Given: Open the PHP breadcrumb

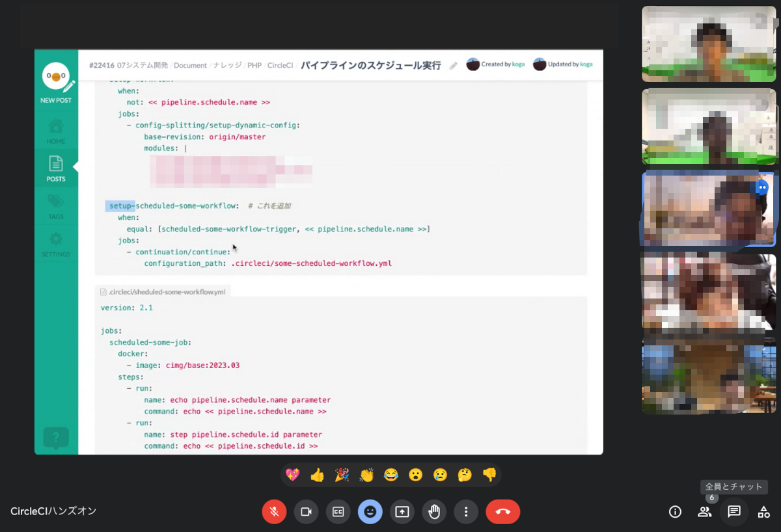Looking at the screenshot, I should coord(254,65).
